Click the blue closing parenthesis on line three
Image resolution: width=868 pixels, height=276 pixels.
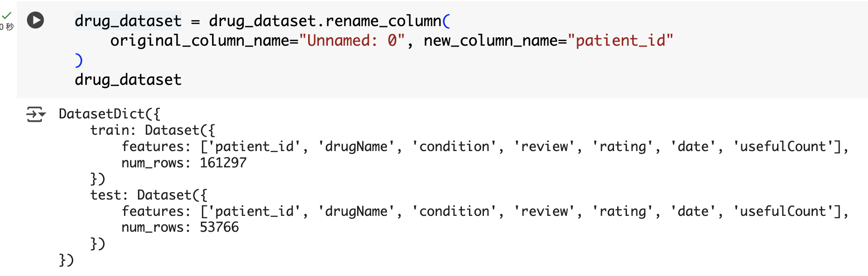tap(79, 60)
